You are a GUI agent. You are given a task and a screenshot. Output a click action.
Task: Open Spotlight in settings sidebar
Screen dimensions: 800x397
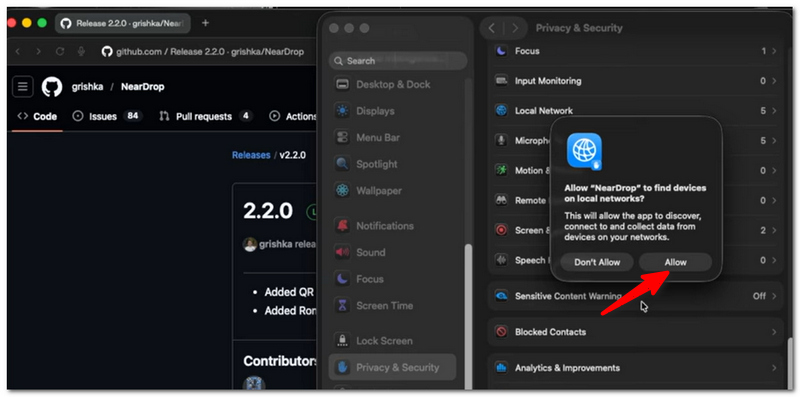[x=392, y=164]
